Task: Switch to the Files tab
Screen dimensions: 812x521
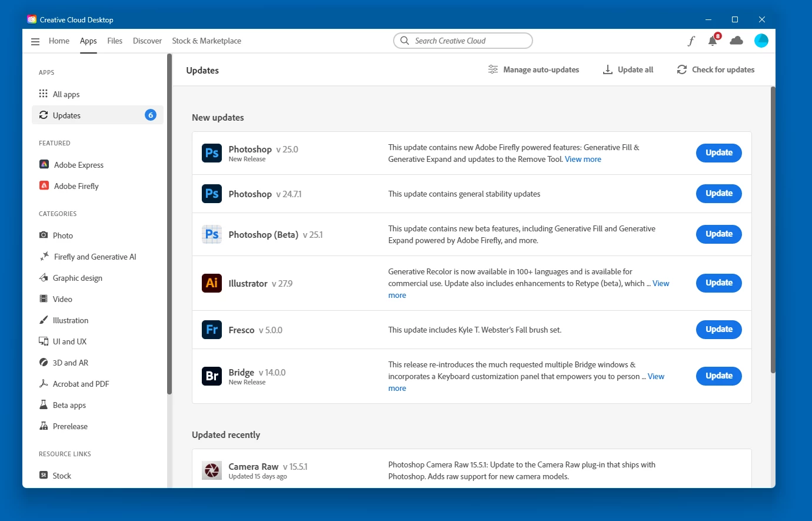Action: 115,41
